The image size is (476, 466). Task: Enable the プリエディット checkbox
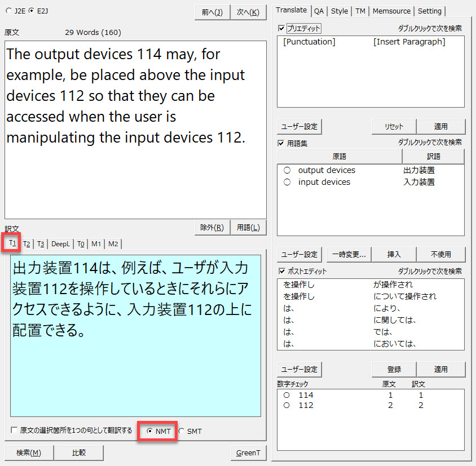[282, 28]
